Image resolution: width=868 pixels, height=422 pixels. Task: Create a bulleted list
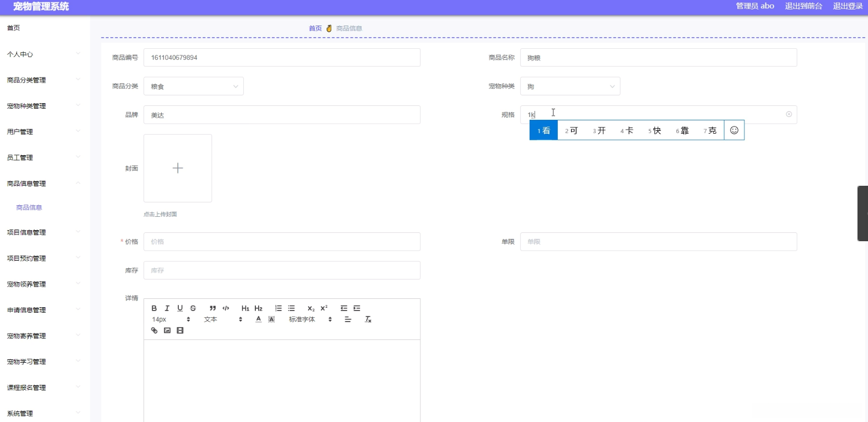click(x=291, y=308)
